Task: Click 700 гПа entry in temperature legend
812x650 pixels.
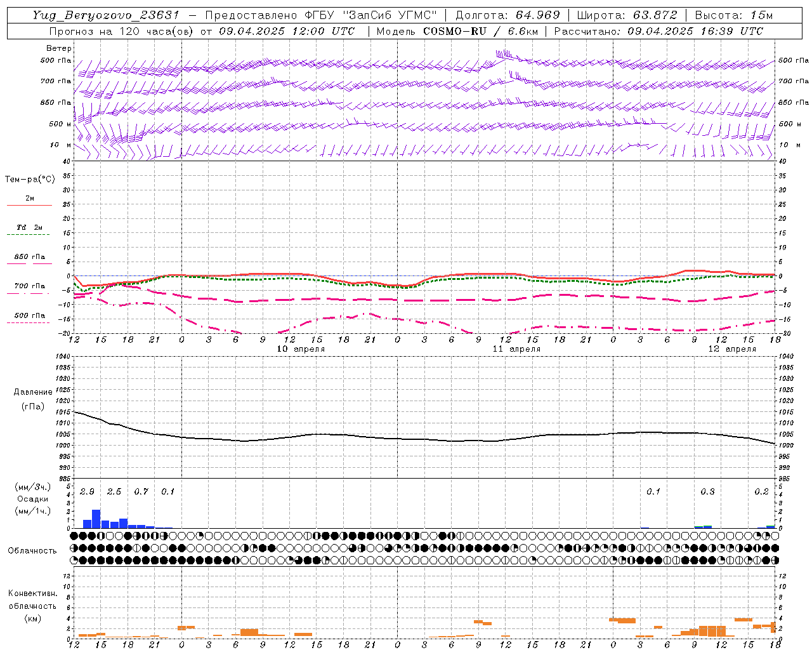Action: pyautogui.click(x=30, y=286)
